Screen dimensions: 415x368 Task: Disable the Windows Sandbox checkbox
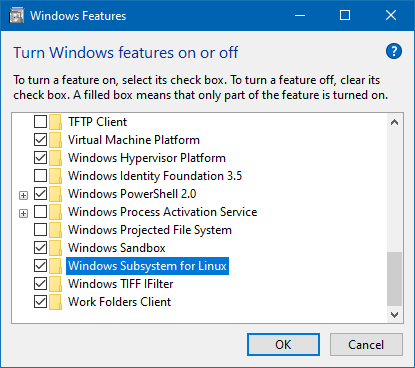pyautogui.click(x=40, y=248)
